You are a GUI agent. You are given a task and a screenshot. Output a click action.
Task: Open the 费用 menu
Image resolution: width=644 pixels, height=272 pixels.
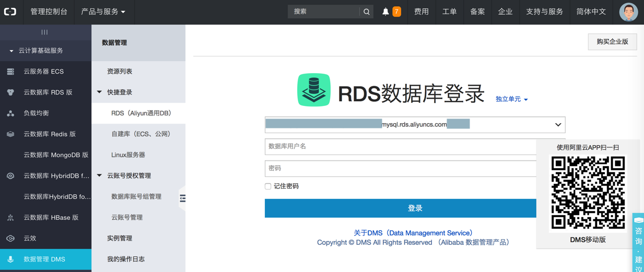click(421, 11)
